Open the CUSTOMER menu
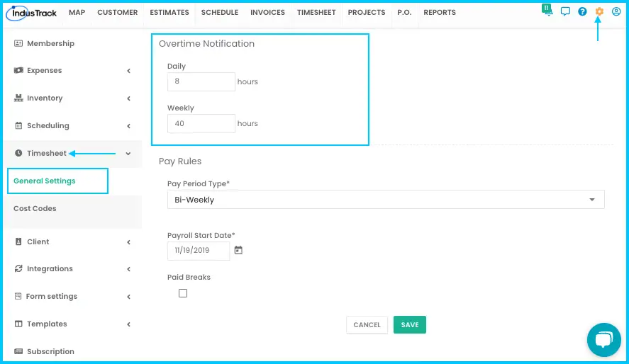Viewport: 629px width, 364px height. point(118,13)
